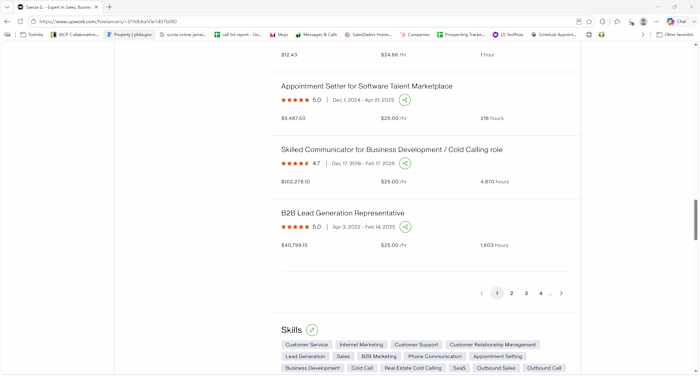Open the Copilot Chat button
The width and height of the screenshot is (700, 376).
coord(677,21)
